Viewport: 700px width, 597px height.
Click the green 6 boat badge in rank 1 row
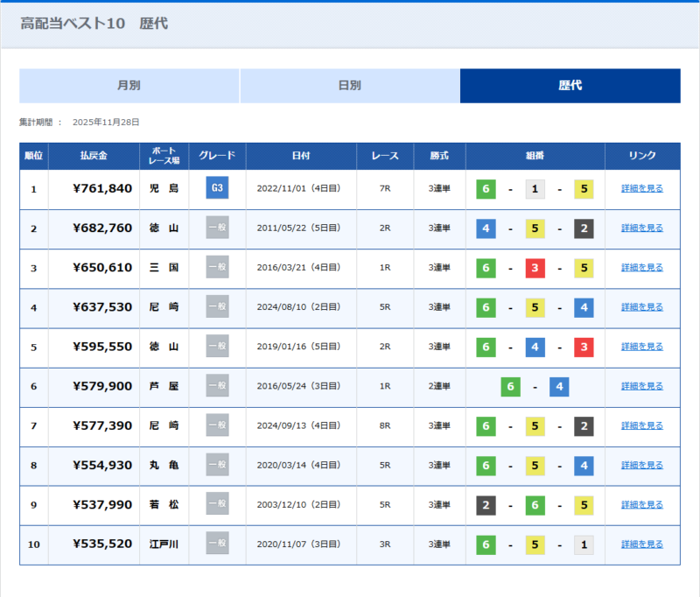(486, 189)
